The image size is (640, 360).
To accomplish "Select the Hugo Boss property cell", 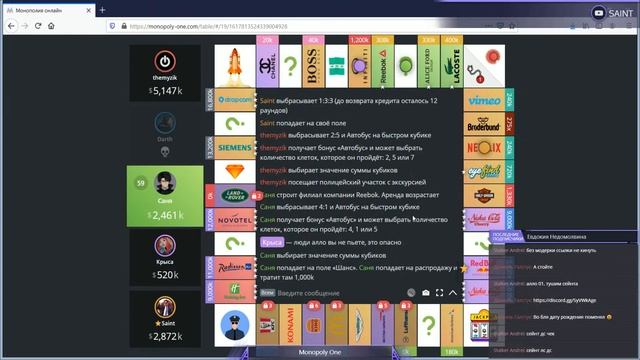I will pos(313,66).
